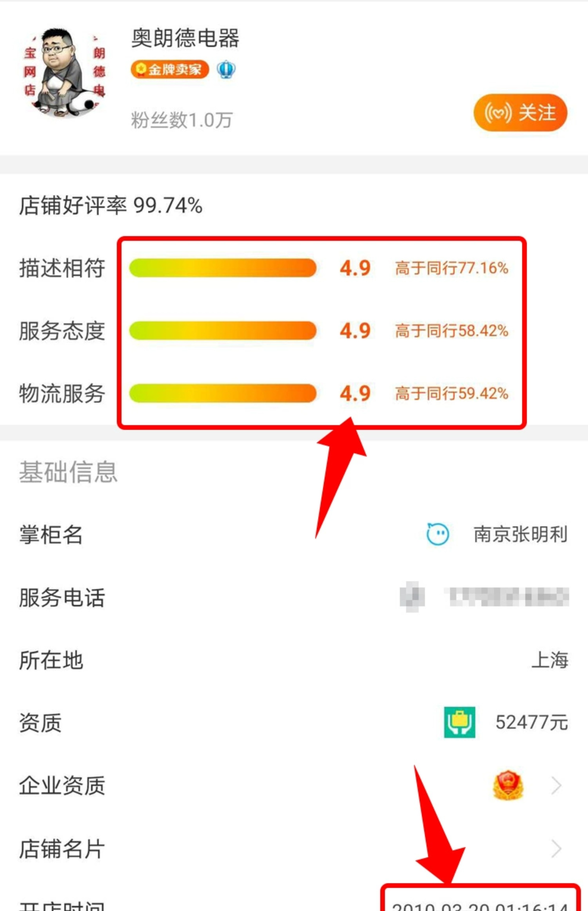Open the red national emblem license icon
Screen dimensions: 588x911
[x=508, y=785]
